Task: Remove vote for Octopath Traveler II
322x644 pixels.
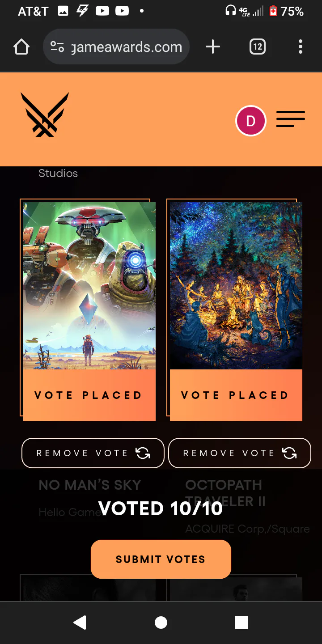Action: pyautogui.click(x=240, y=453)
